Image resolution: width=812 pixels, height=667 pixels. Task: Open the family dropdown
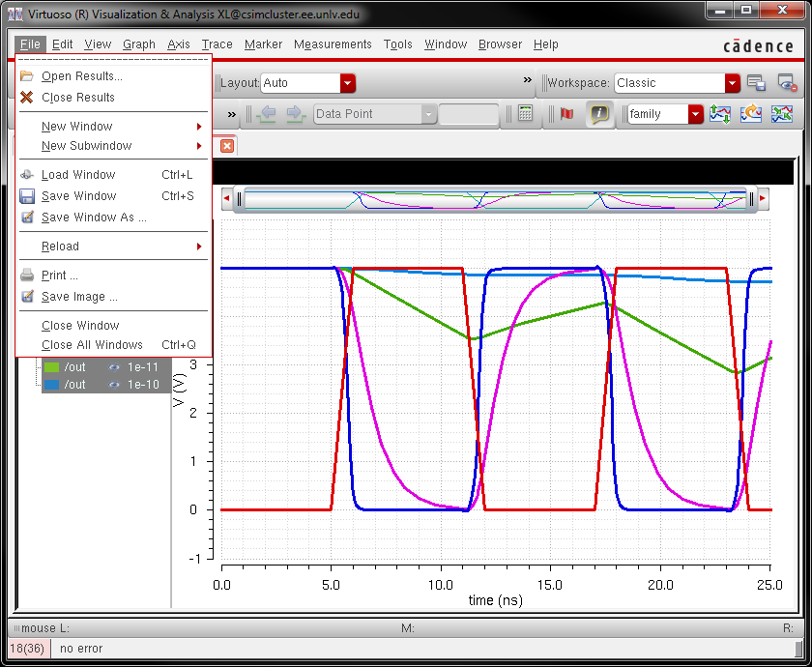coord(695,114)
